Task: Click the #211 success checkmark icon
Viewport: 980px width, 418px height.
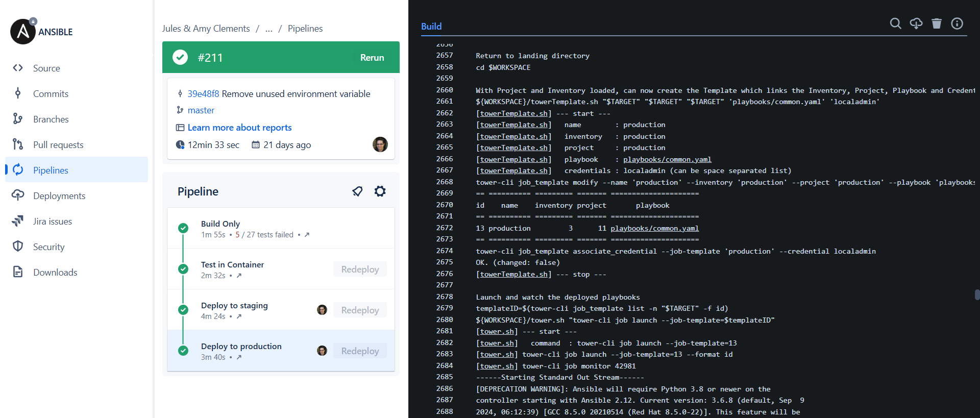Action: [x=180, y=57]
